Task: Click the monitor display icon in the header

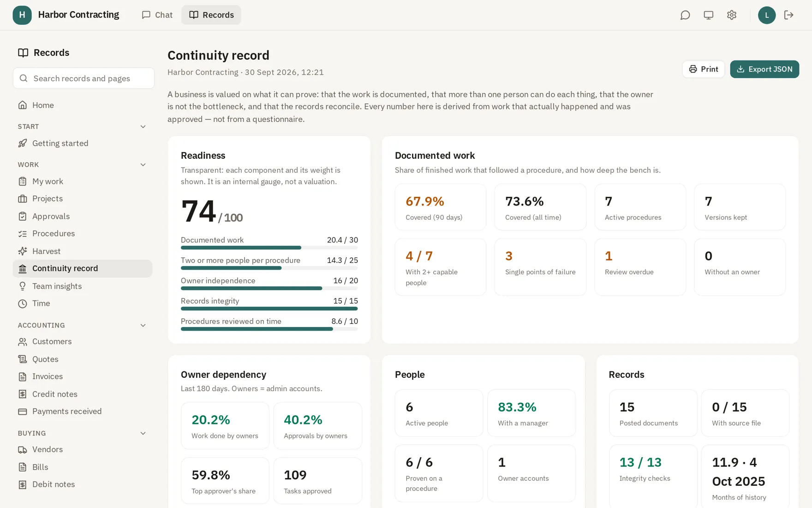Action: point(708,15)
